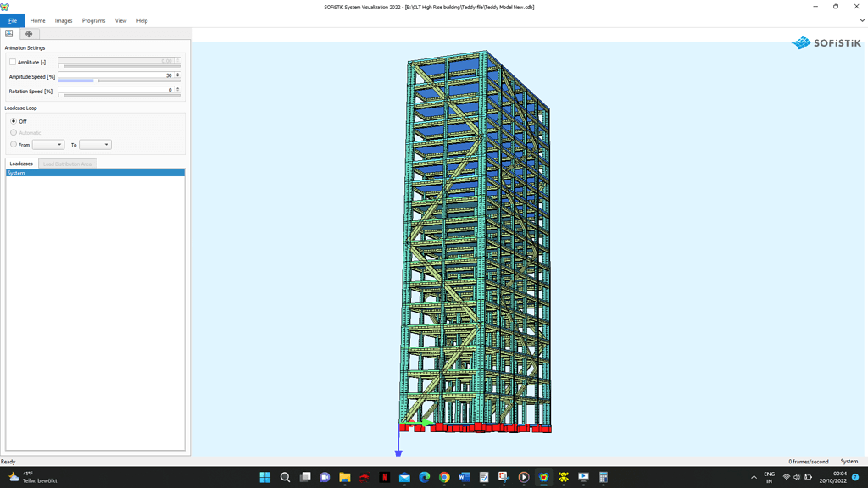Enable the Amplitude checkbox
The height and width of the screenshot is (488, 868).
(13, 62)
